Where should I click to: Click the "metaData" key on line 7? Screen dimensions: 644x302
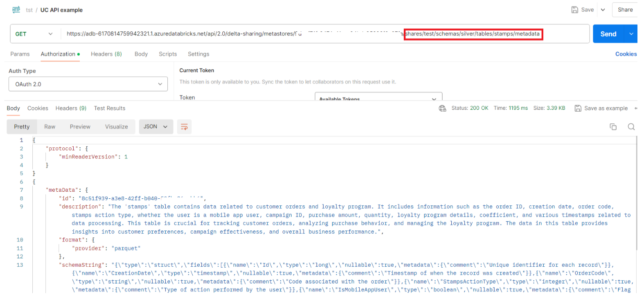[x=63, y=190]
